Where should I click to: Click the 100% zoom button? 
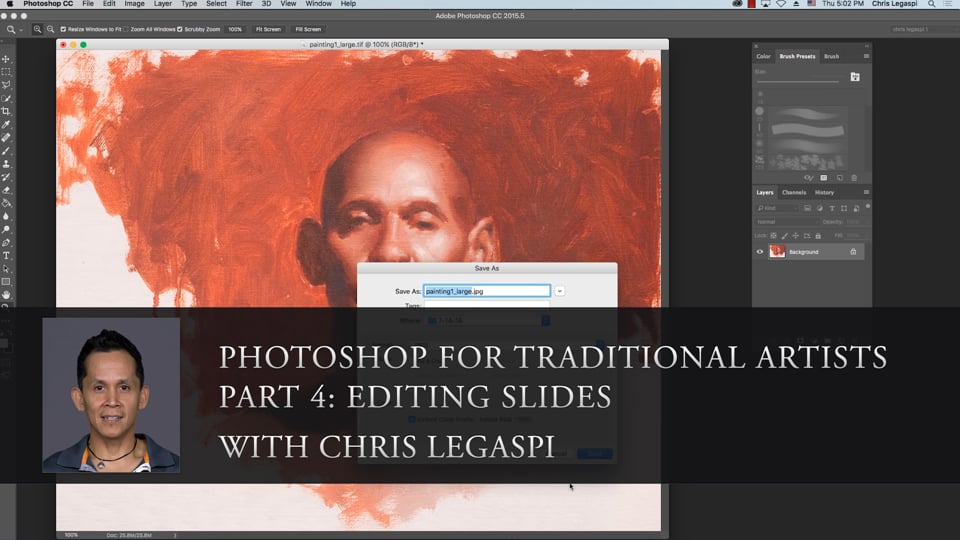[x=235, y=29]
